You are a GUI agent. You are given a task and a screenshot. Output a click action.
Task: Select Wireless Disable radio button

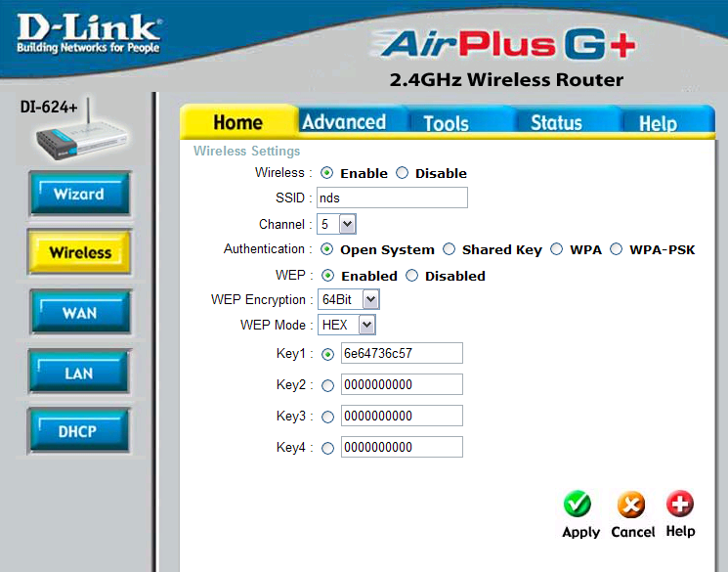pyautogui.click(x=402, y=173)
